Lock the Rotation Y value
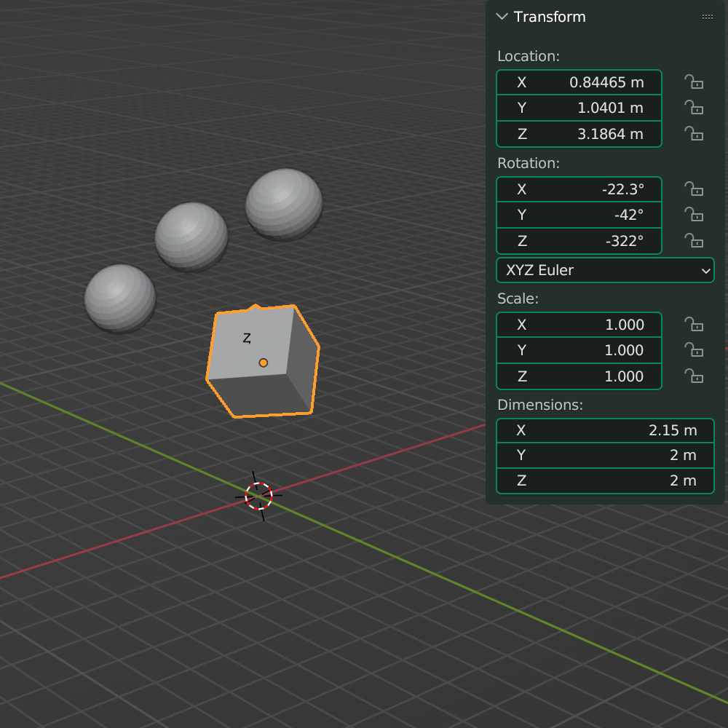Image resolution: width=728 pixels, height=728 pixels. click(694, 215)
